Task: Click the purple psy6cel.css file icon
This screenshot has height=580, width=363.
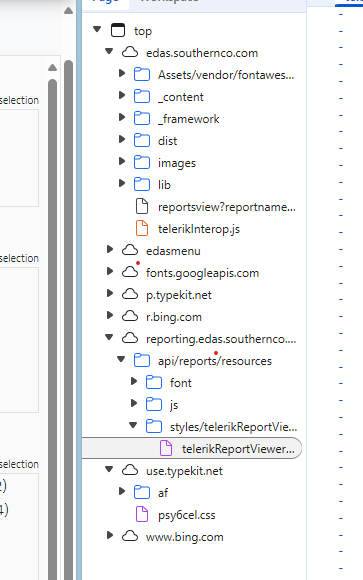Action: click(x=142, y=514)
